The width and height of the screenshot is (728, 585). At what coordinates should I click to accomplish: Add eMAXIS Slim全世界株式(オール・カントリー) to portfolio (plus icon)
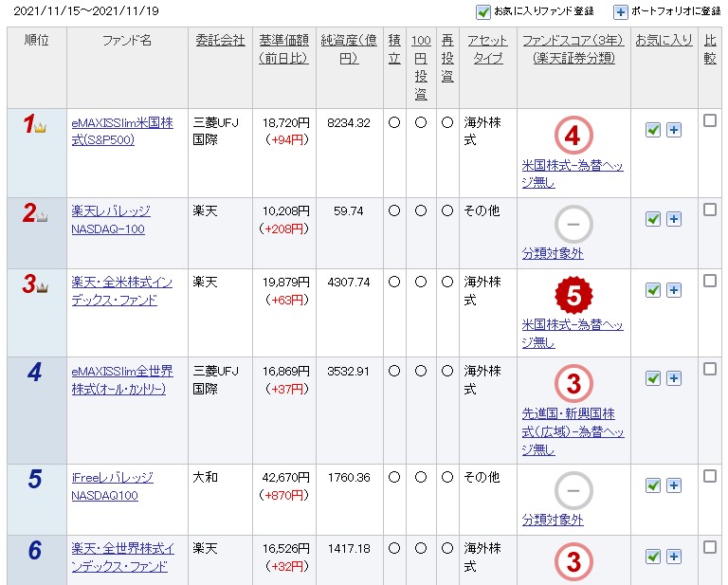(674, 378)
